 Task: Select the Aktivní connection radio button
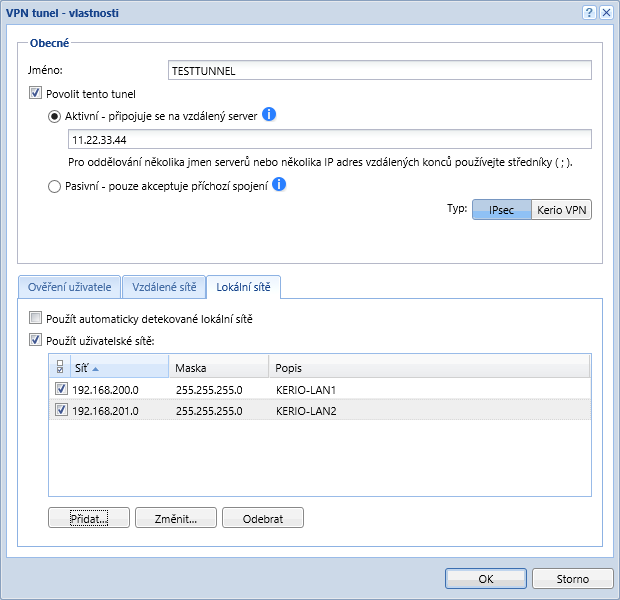click(54, 116)
